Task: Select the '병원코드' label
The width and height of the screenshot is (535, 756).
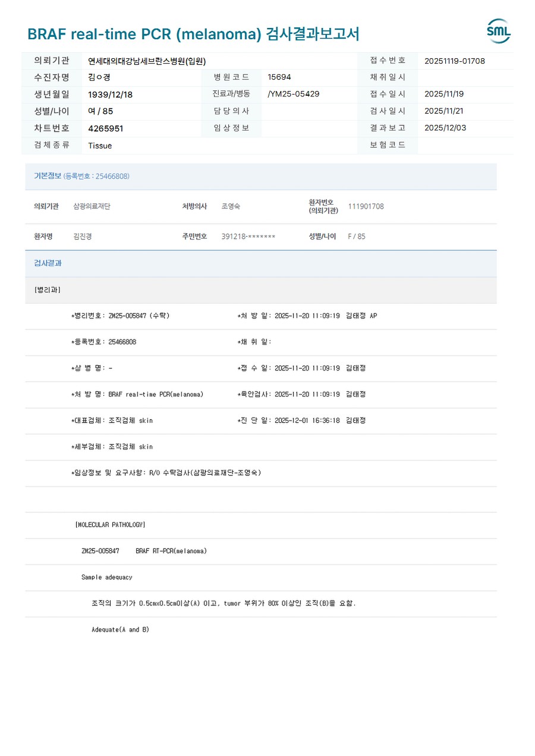Action: coord(231,77)
